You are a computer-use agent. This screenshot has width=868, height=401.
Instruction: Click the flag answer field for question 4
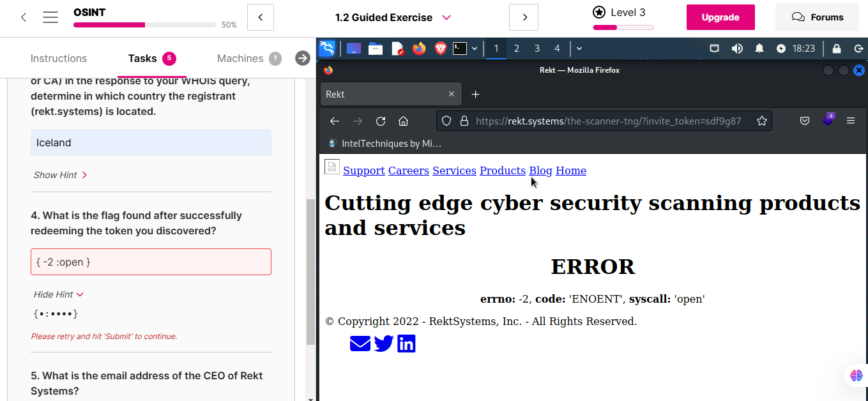pyautogui.click(x=151, y=262)
